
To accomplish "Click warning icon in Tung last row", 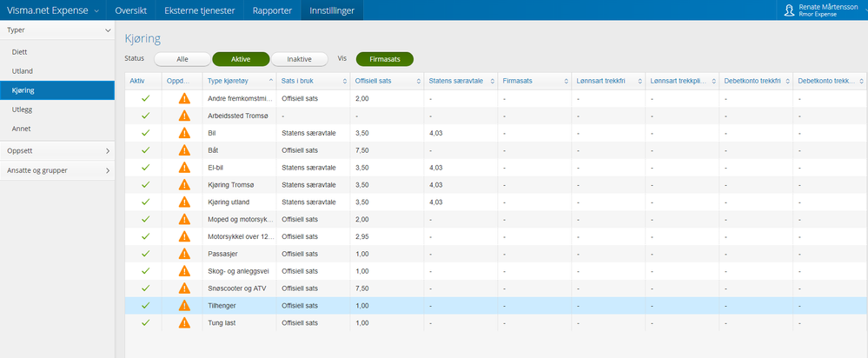I will click(x=184, y=322).
